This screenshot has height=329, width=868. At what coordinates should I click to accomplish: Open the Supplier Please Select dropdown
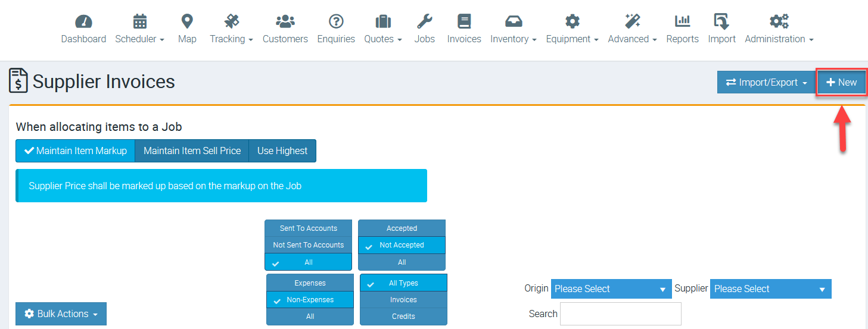770,289
